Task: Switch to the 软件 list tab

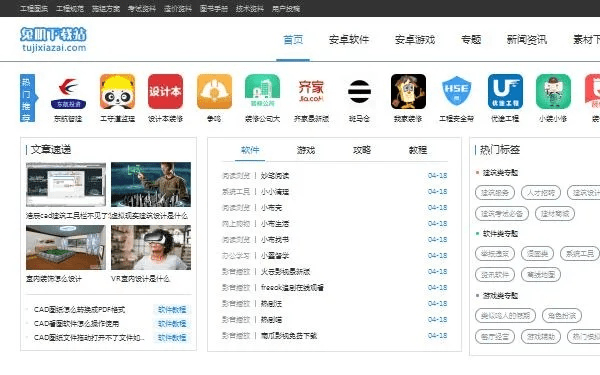Action: [250, 150]
